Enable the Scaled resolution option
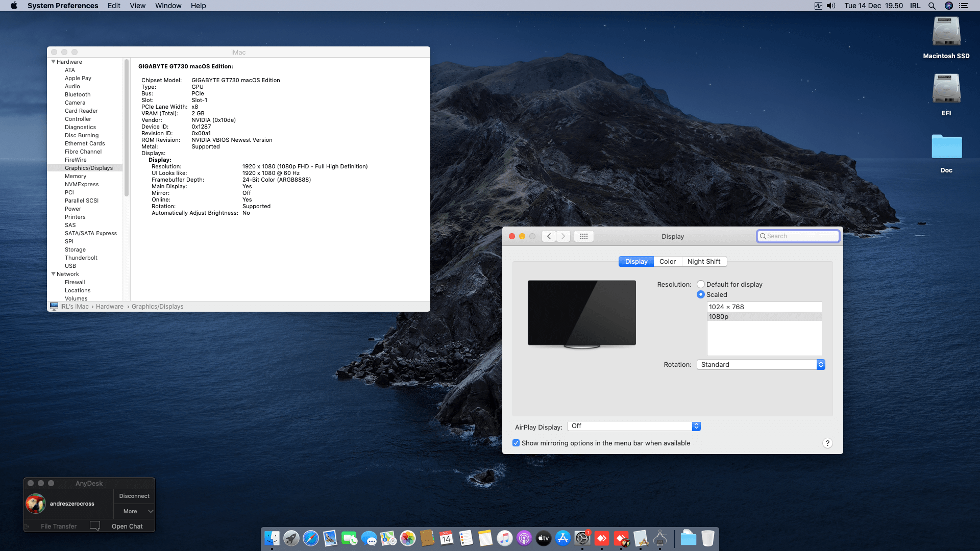Screen dimensions: 980x551 point(701,294)
